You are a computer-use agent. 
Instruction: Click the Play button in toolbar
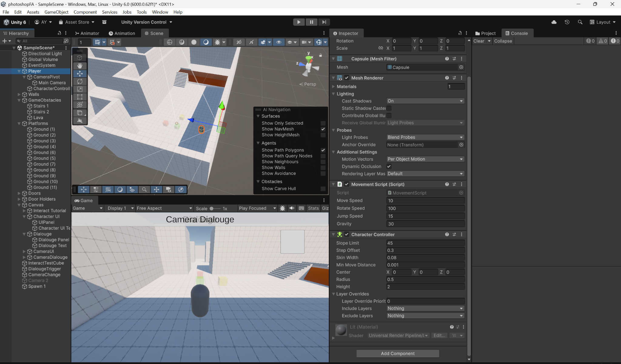(299, 22)
